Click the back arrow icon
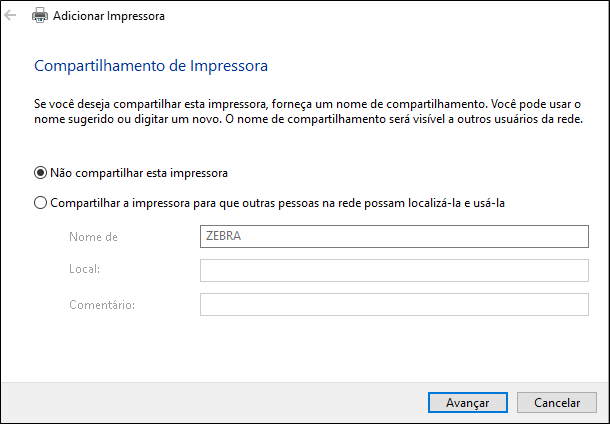The image size is (610, 424). click(11, 16)
